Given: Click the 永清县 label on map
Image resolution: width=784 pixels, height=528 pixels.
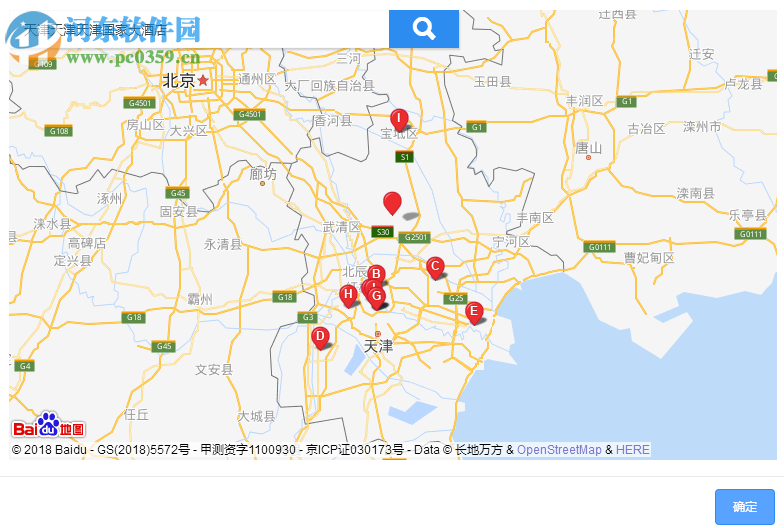Looking at the screenshot, I should [223, 244].
